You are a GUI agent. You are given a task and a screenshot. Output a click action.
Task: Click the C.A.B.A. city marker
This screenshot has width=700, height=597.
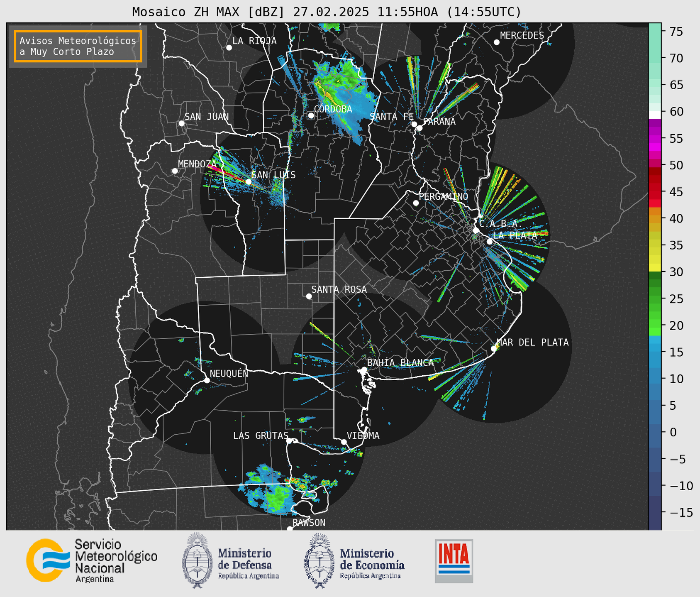click(476, 230)
